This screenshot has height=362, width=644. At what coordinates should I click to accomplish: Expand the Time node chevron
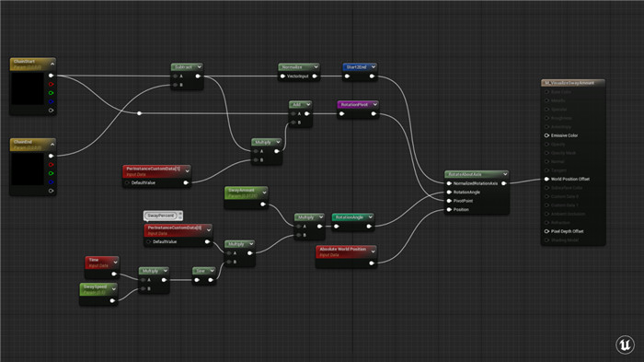pyautogui.click(x=115, y=262)
